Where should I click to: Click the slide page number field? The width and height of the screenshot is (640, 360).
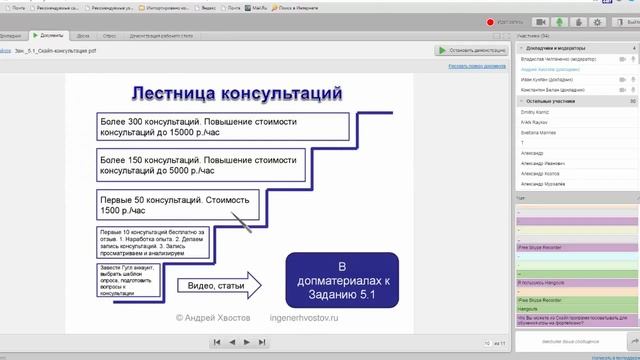pos(487,344)
